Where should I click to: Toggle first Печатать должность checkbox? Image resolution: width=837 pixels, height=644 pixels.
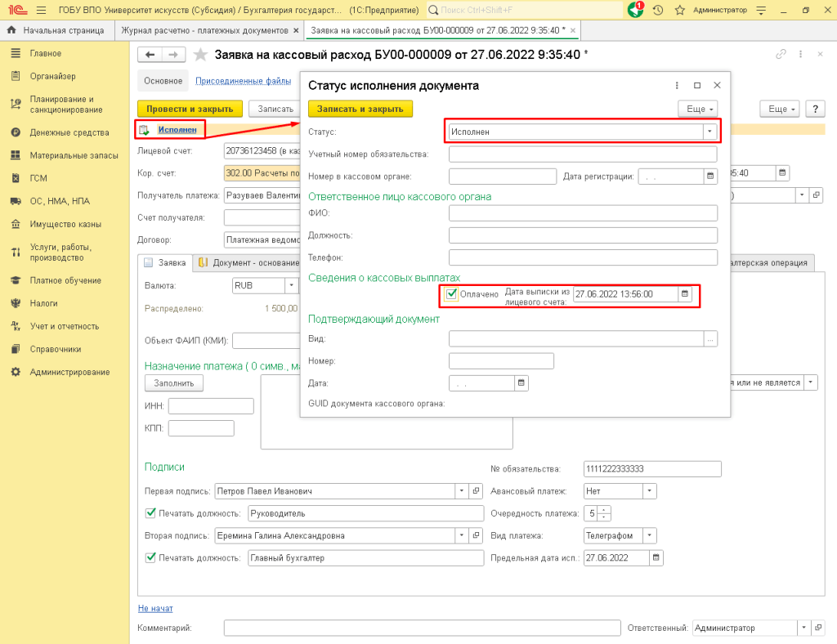[x=150, y=513]
